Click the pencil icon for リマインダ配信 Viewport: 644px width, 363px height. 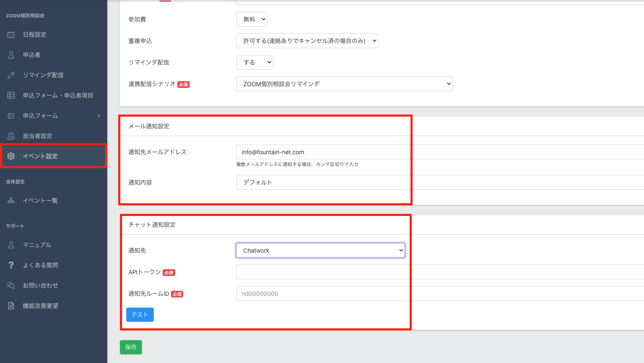point(11,75)
